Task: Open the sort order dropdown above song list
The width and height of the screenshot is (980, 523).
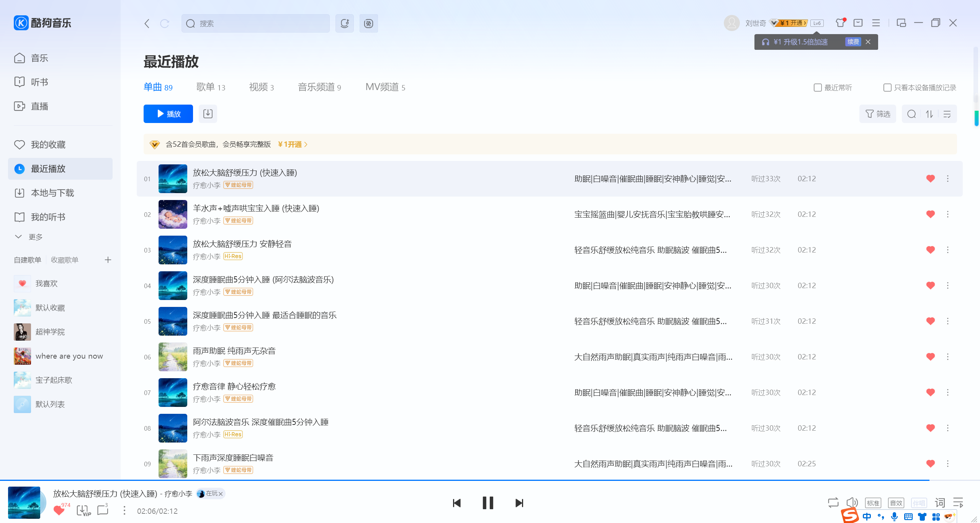Action: click(x=929, y=114)
